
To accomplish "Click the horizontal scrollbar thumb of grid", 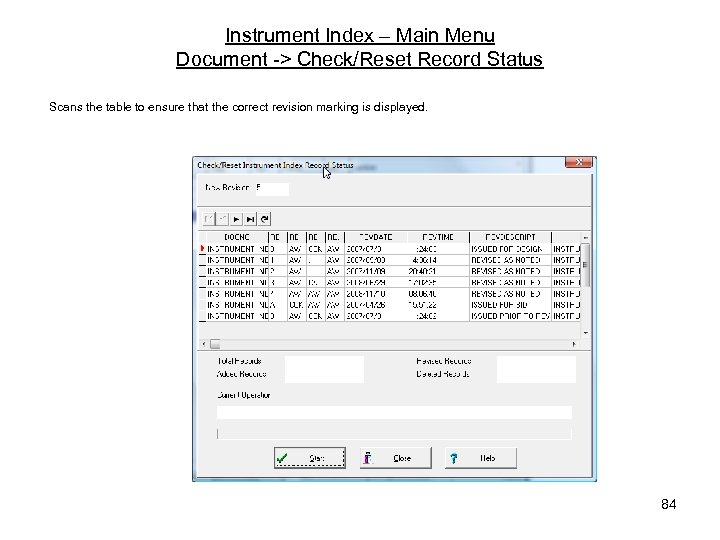I will pos(215,344).
